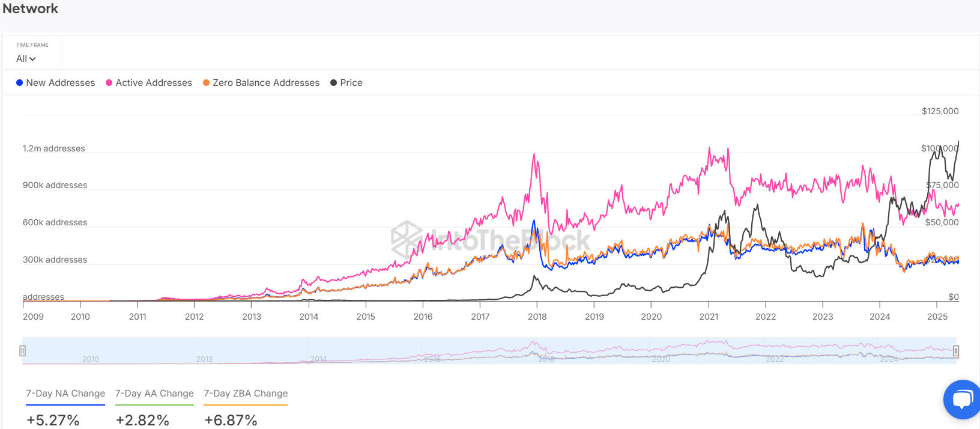This screenshot has width=980, height=429.
Task: Click the pink Active Addresses legend dot
Action: (x=109, y=83)
